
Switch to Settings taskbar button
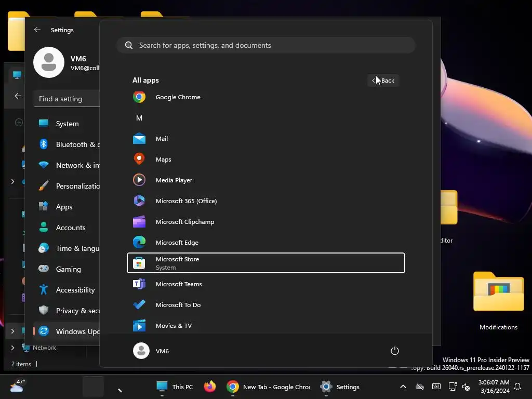tap(340, 387)
